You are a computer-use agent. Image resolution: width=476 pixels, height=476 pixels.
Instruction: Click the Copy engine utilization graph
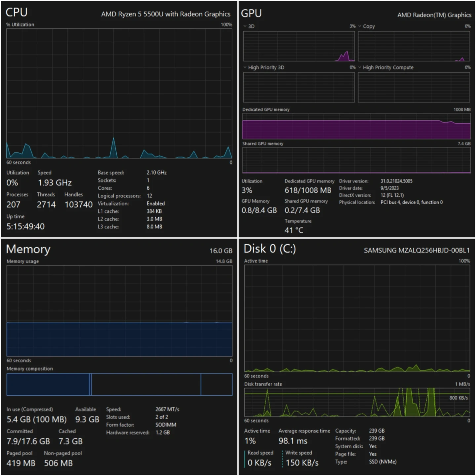414,47
